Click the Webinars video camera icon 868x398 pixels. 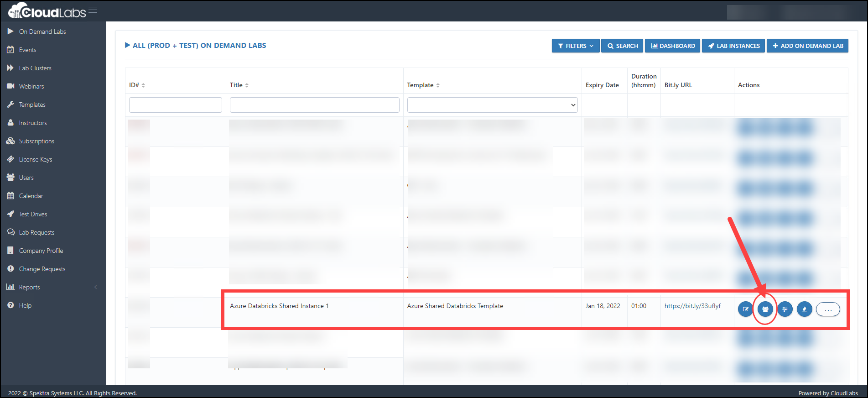(10, 86)
